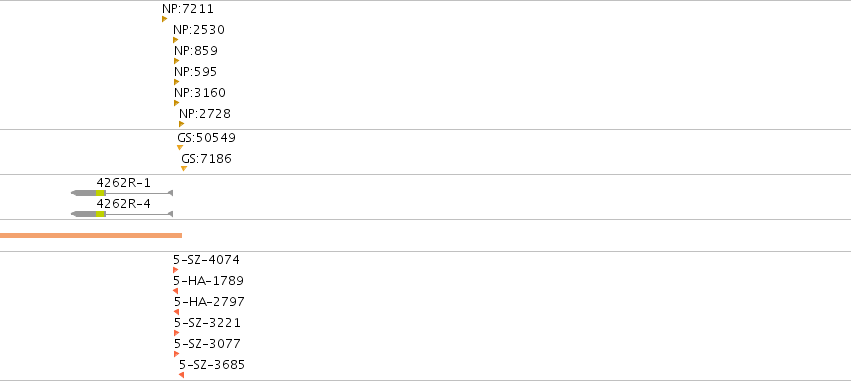Select the 5-HA-1789 red arrow
851x381 pixels.
pyautogui.click(x=175, y=291)
